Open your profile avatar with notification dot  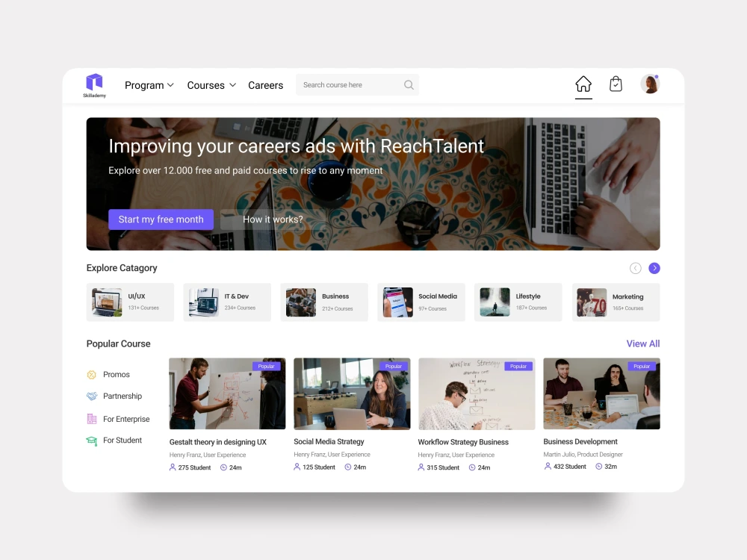click(x=650, y=84)
